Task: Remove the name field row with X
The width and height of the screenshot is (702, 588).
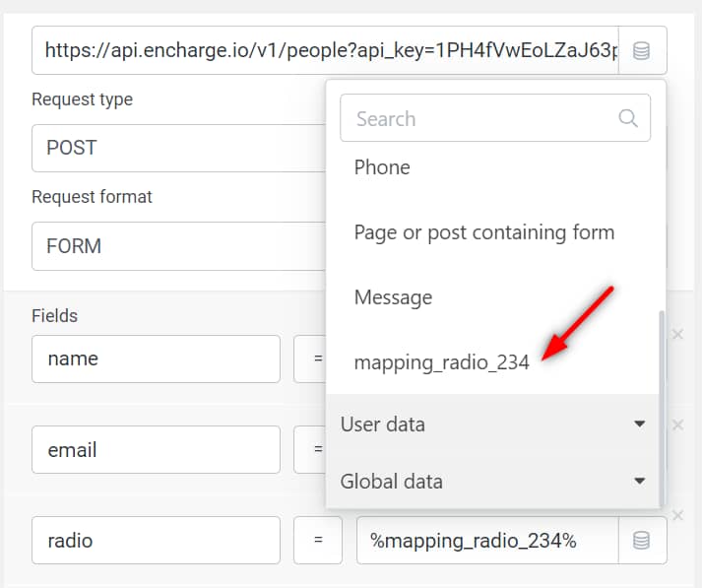Action: click(677, 335)
